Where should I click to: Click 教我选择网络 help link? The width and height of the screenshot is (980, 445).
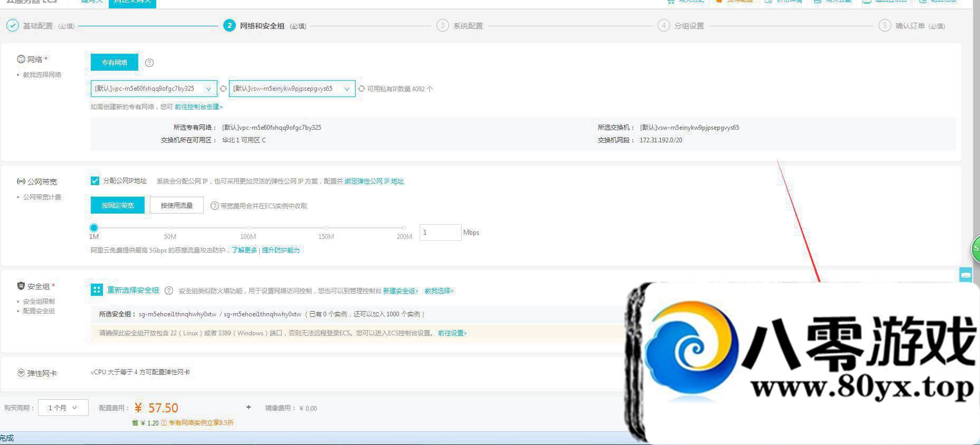[42, 75]
